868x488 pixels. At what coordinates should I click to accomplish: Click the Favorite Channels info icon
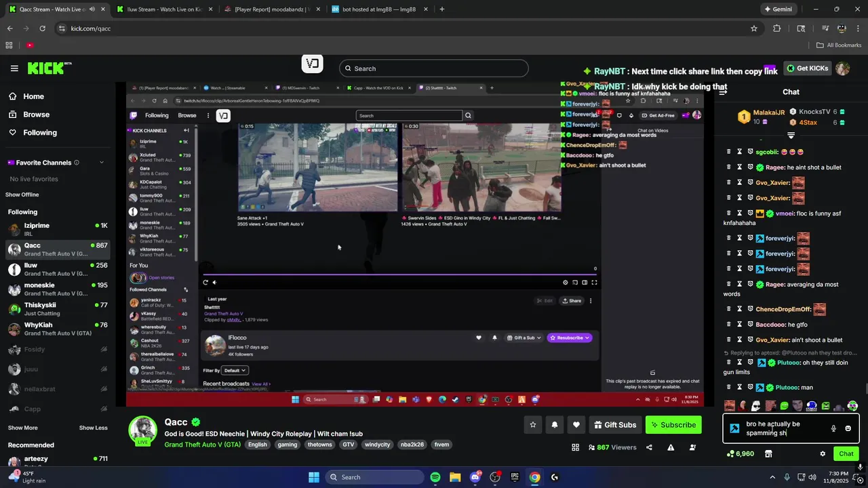tap(77, 163)
